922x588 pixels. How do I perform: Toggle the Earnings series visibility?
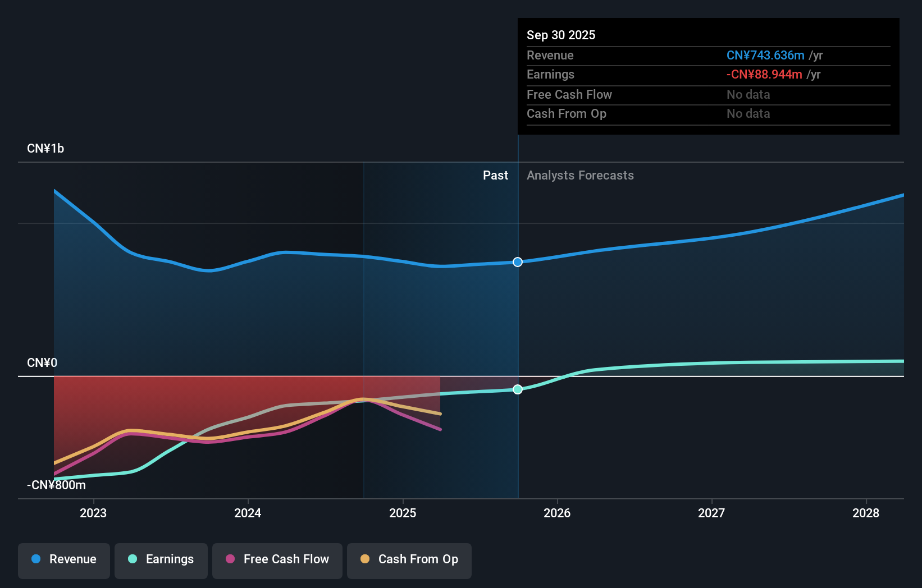point(161,561)
